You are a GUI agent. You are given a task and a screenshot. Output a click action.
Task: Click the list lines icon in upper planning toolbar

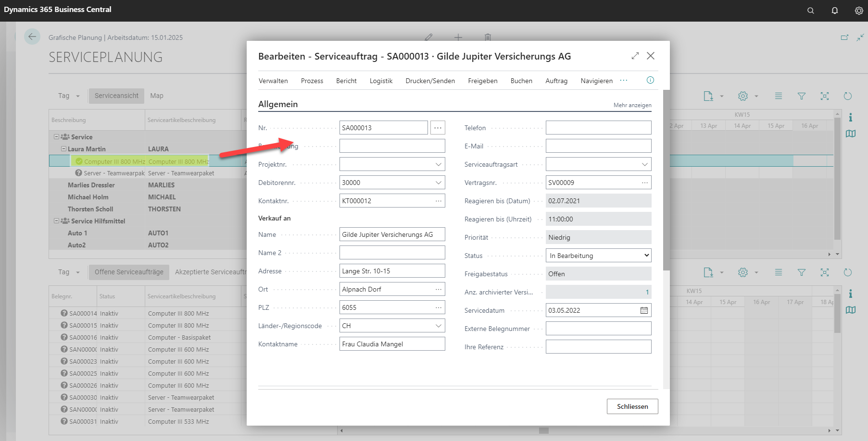click(779, 96)
